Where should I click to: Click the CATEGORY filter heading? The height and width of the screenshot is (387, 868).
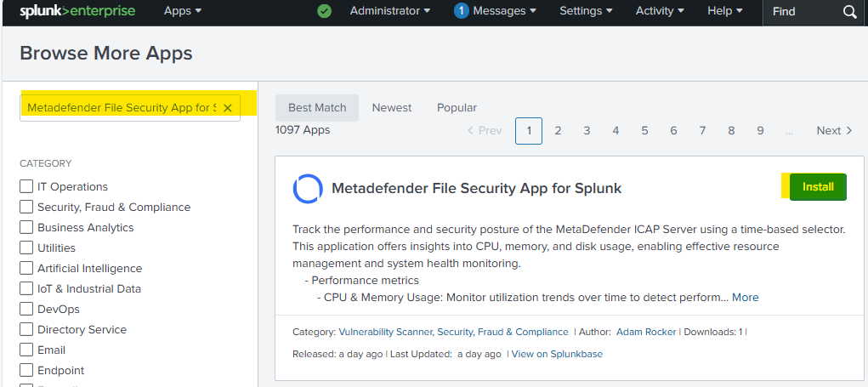tap(45, 163)
